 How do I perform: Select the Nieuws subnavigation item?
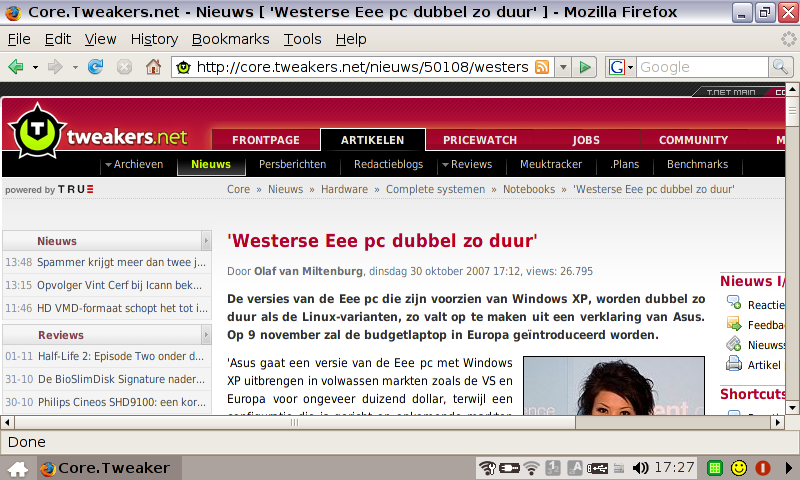coord(211,164)
